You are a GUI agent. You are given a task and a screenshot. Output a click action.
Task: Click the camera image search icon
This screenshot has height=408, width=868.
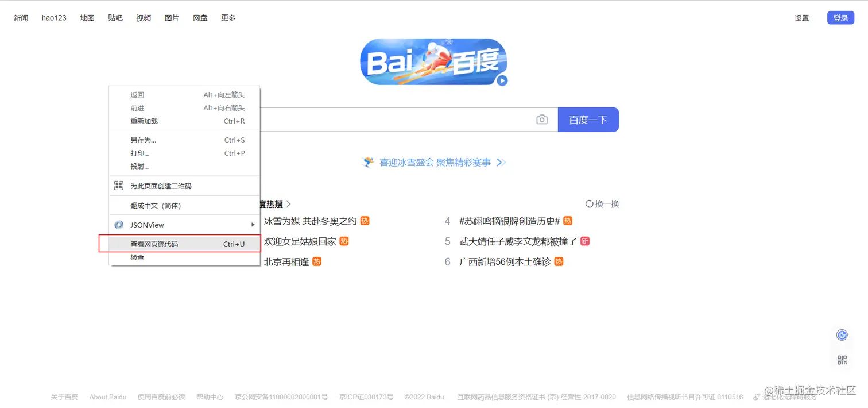(542, 120)
